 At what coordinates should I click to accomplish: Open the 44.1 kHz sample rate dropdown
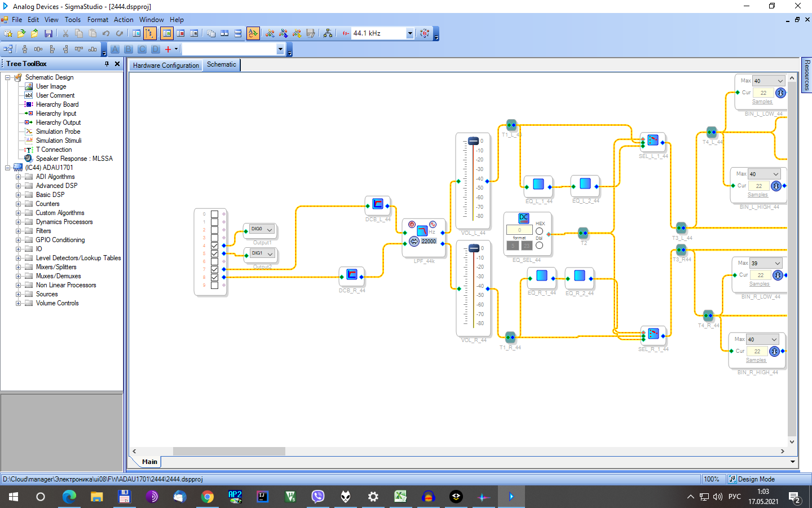[410, 33]
